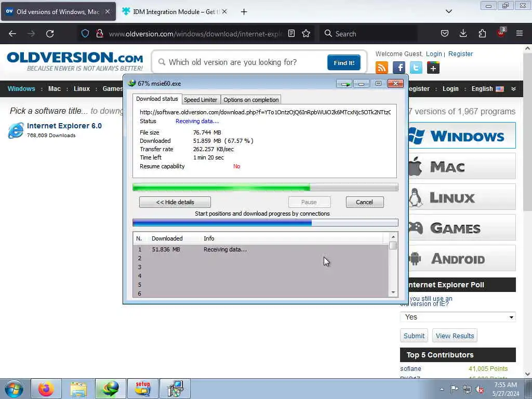Viewport: 532px width, 399px height.
Task: Go back using the browser back arrow
Action: pyautogui.click(x=12, y=34)
